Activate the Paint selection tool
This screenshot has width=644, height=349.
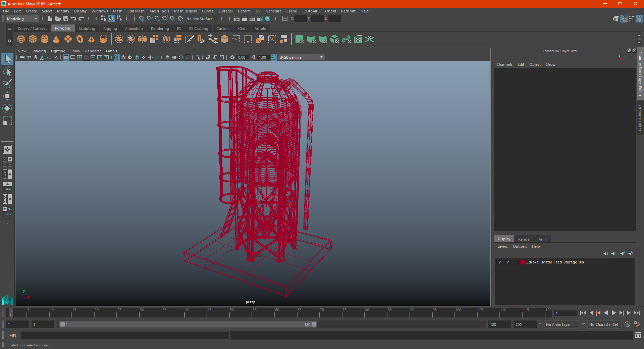[x=7, y=84]
